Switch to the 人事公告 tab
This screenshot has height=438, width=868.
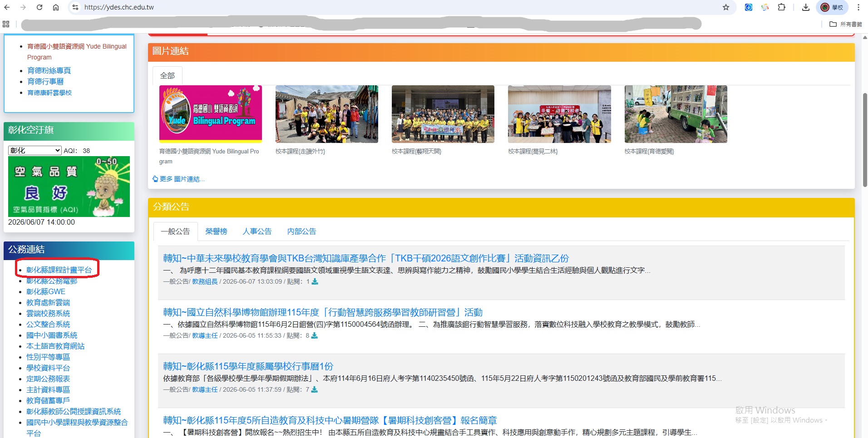257,231
